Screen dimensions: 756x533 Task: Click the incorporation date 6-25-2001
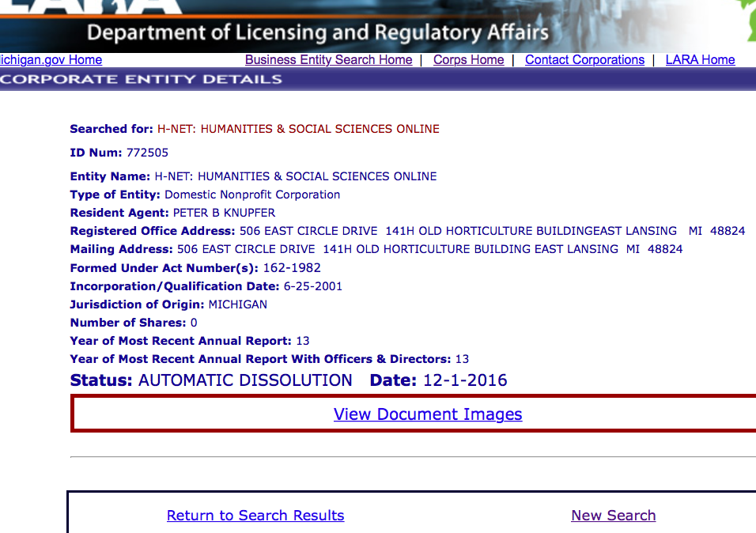coord(312,286)
